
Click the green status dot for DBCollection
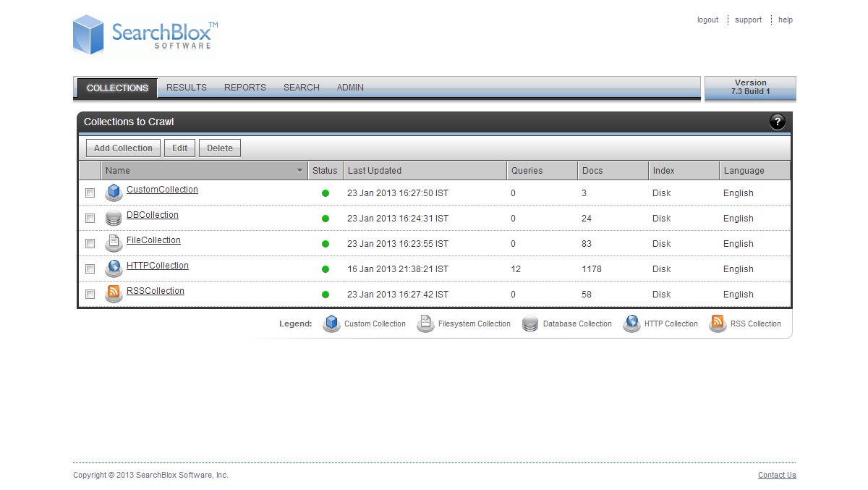(x=325, y=219)
